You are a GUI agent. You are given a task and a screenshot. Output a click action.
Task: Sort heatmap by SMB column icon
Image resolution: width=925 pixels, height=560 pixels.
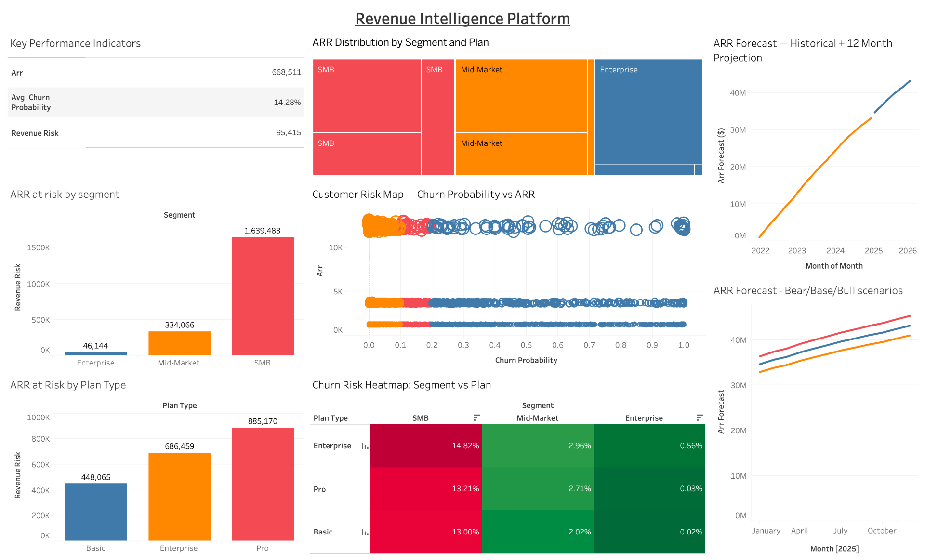[x=476, y=417]
